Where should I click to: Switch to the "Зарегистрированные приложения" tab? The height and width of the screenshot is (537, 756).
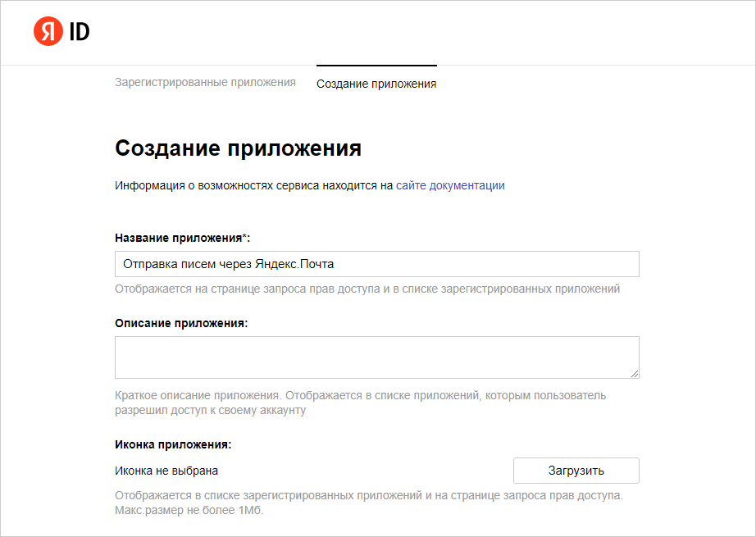click(206, 82)
